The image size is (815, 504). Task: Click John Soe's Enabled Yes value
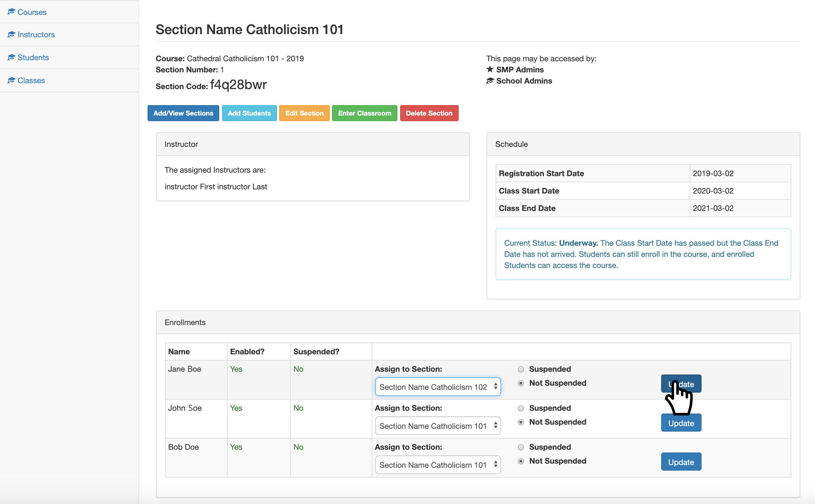pyautogui.click(x=236, y=408)
